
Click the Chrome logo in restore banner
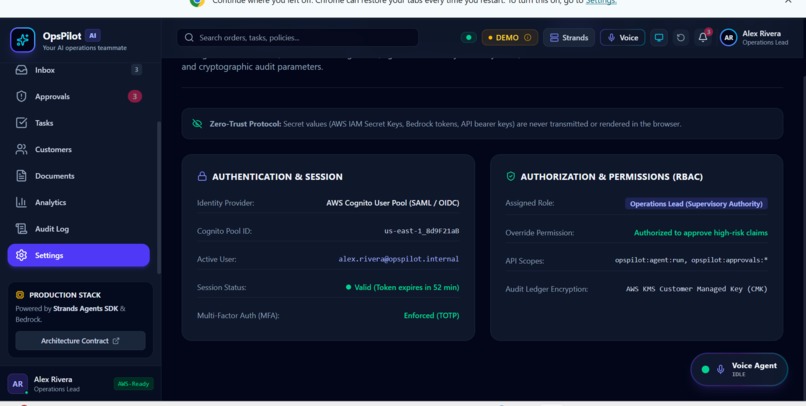pyautogui.click(x=197, y=2)
